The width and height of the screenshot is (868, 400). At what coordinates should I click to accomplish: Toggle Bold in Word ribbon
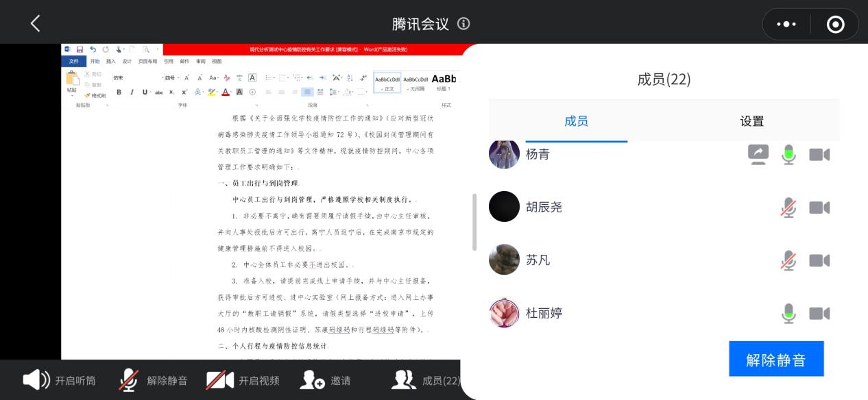click(x=119, y=92)
